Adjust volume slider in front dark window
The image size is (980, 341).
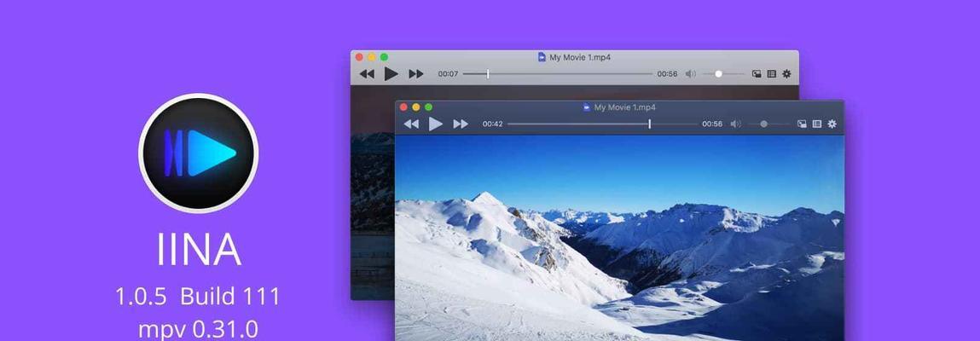tap(768, 124)
